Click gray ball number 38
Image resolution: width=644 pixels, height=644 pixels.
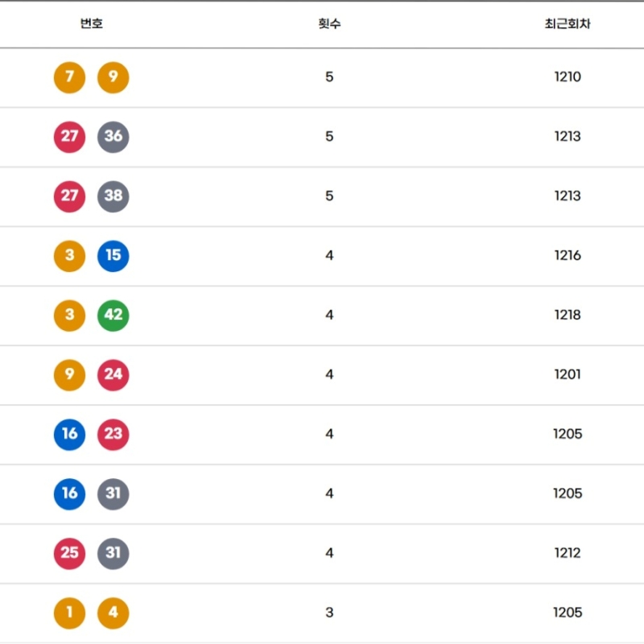(113, 196)
